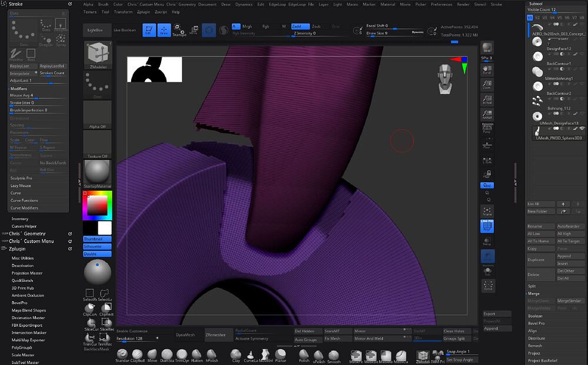Pick the hPolish brush

[x=212, y=355]
